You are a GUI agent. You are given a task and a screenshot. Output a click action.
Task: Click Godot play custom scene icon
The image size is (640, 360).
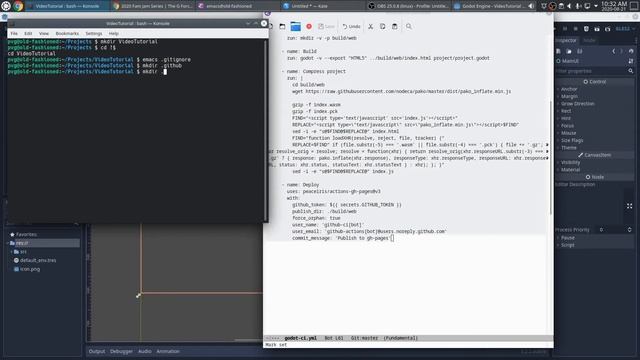click(x=608, y=29)
